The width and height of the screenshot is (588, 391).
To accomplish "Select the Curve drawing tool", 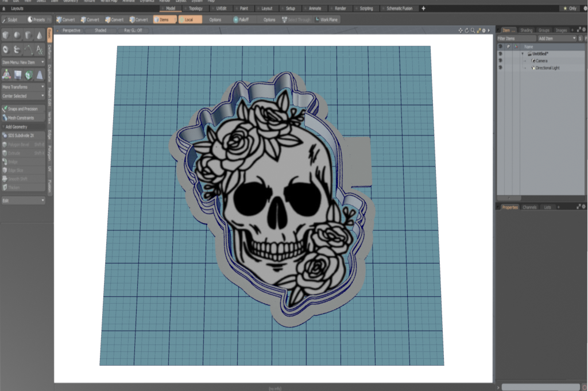I will tap(28, 49).
